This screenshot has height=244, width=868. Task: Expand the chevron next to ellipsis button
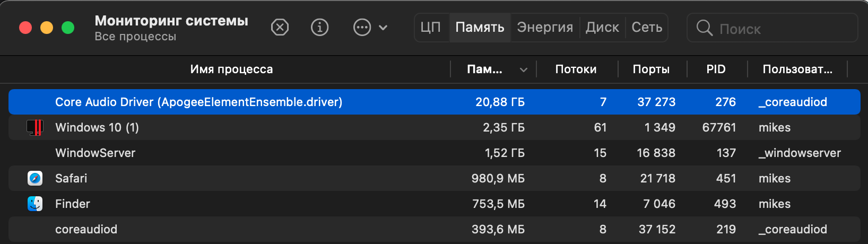click(383, 28)
